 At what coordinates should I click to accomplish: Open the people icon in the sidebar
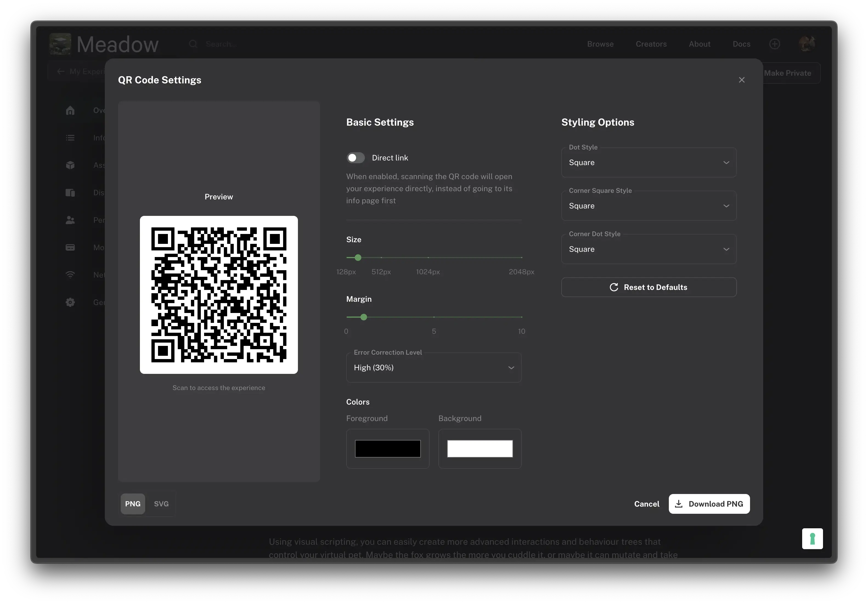pyautogui.click(x=70, y=220)
